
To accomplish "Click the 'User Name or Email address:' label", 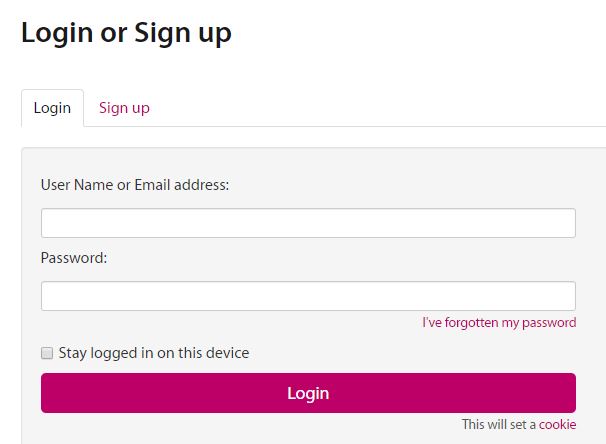I will (x=135, y=185).
